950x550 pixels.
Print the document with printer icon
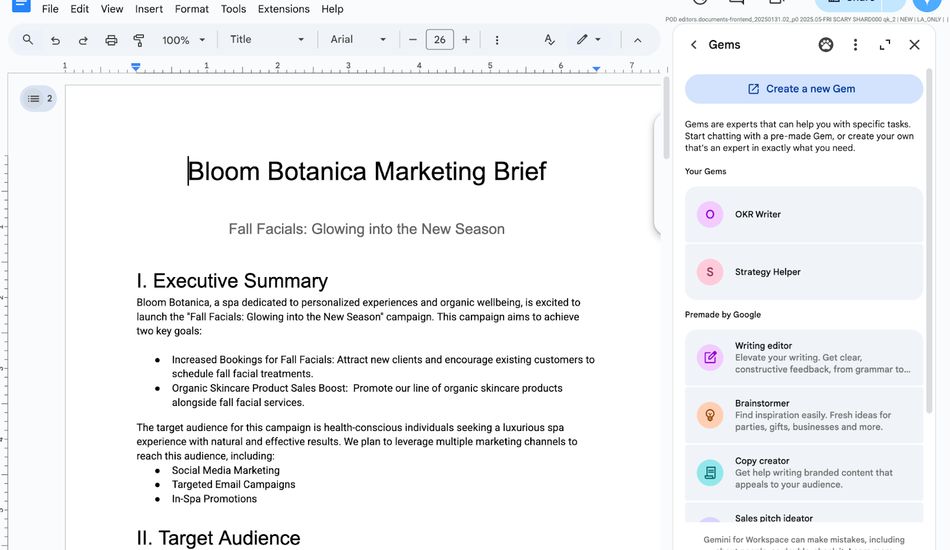click(x=111, y=40)
